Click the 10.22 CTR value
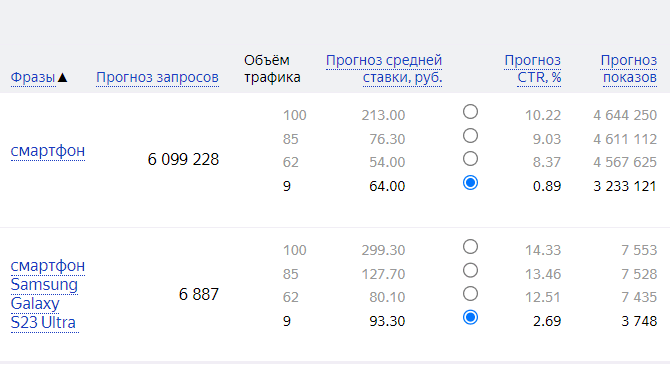Image resolution: width=670 pixels, height=370 pixels. tap(543, 115)
